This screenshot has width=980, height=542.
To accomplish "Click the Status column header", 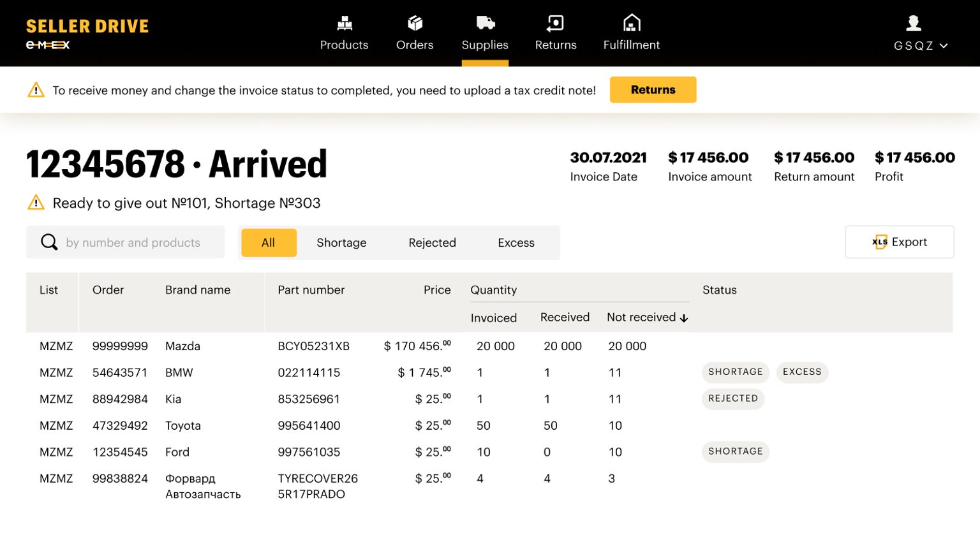I will 720,290.
